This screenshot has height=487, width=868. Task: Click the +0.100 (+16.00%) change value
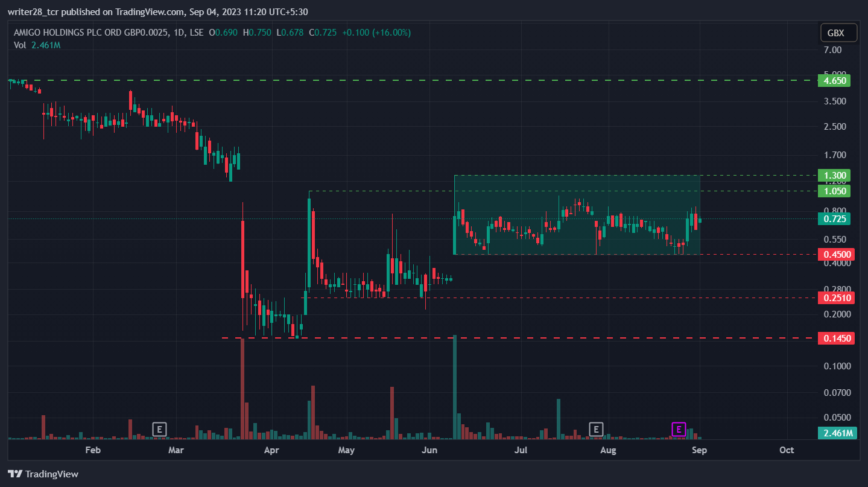pyautogui.click(x=376, y=33)
